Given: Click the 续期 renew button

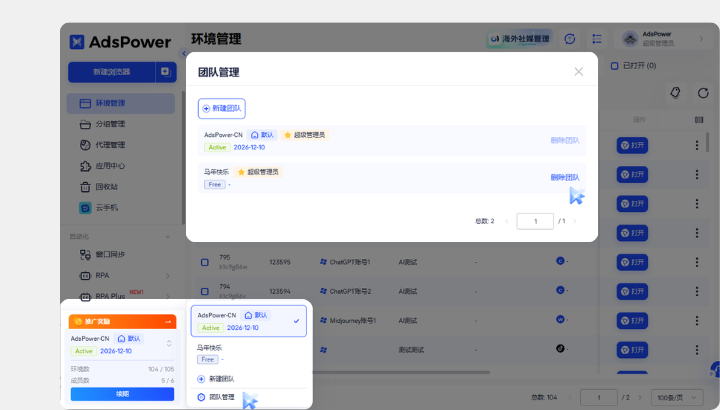Looking at the screenshot, I should pyautogui.click(x=122, y=394).
